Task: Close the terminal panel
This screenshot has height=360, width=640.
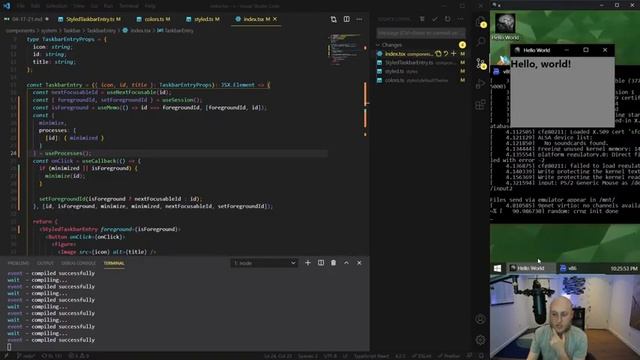Action: click(359, 263)
